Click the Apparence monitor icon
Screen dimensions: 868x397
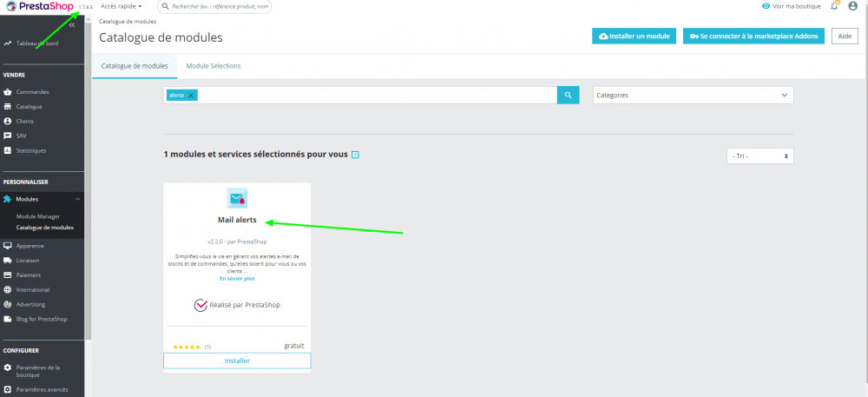(8, 246)
